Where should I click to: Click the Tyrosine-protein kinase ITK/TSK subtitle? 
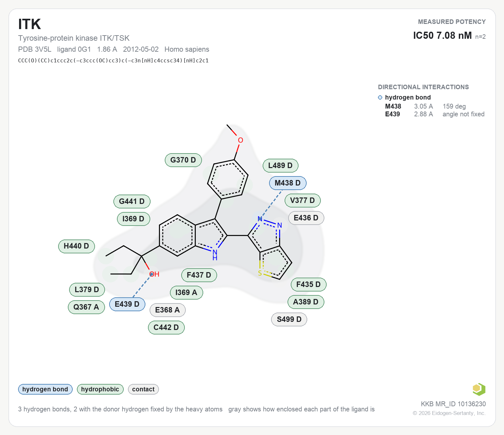[x=74, y=38]
